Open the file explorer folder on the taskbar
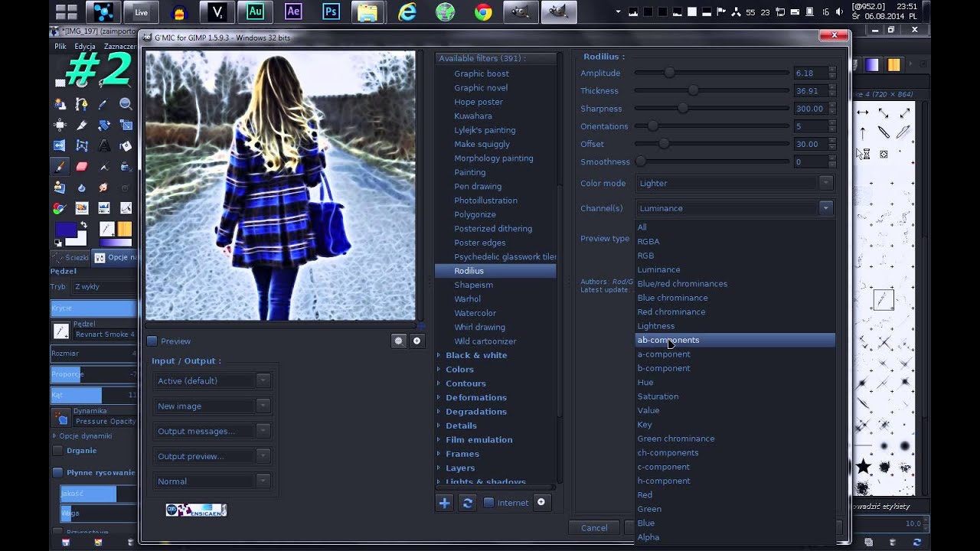Image resolution: width=980 pixels, height=551 pixels. tap(367, 12)
